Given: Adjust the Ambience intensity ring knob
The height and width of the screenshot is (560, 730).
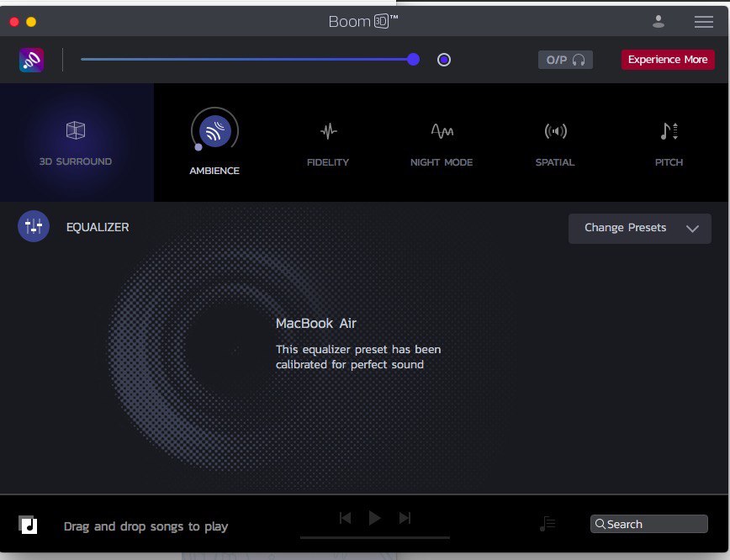Looking at the screenshot, I should pos(198,147).
